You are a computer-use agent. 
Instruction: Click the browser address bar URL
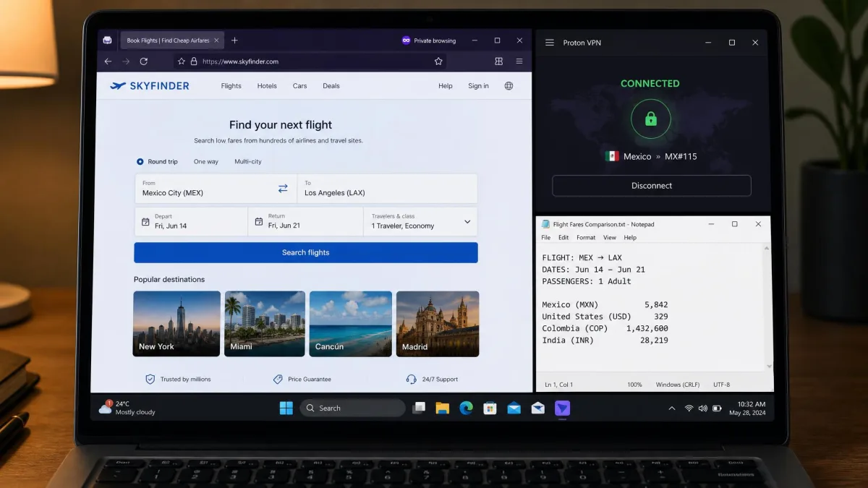(241, 61)
